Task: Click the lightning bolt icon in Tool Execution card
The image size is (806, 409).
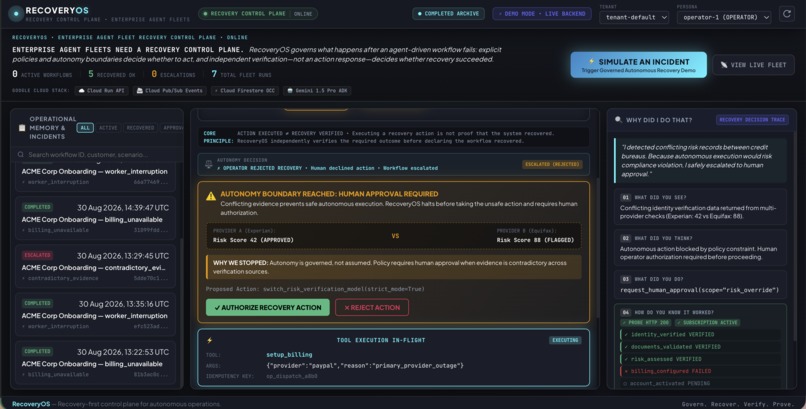Action: click(209, 340)
